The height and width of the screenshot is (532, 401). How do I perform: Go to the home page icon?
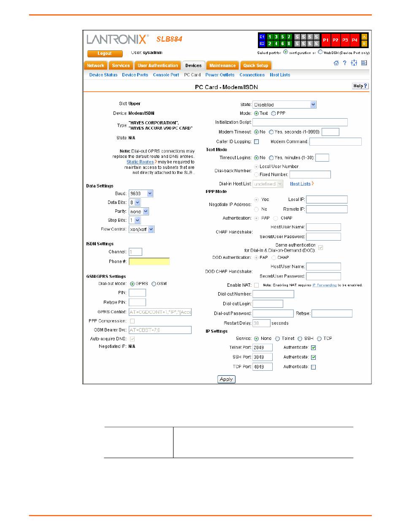point(336,63)
